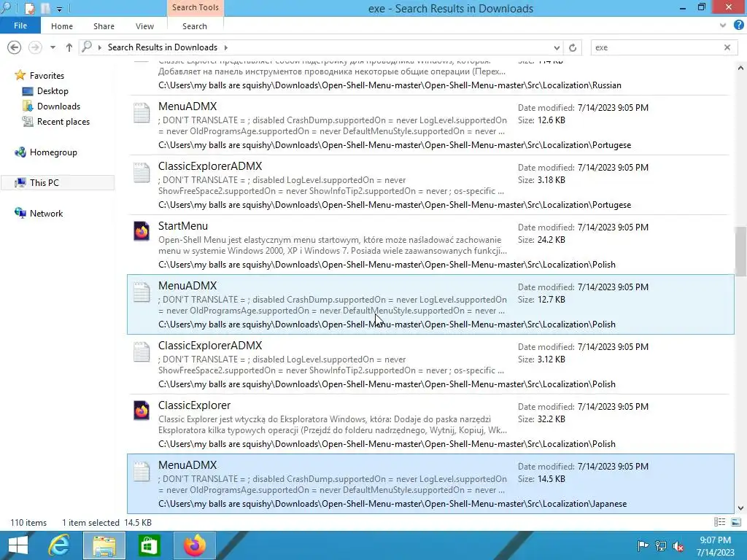Viewport: 747px width, 560px height.
Task: Click the Forward navigation arrow
Action: coord(35,47)
